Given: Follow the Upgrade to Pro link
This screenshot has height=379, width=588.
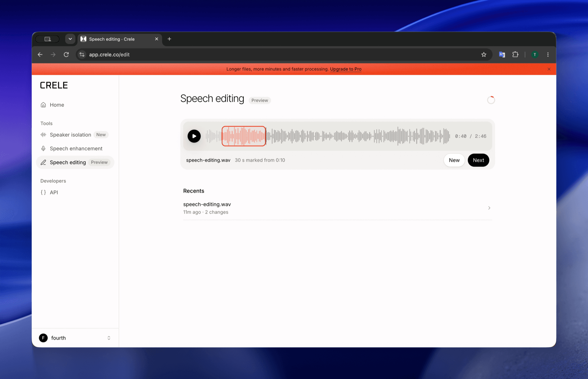Looking at the screenshot, I should click(346, 69).
